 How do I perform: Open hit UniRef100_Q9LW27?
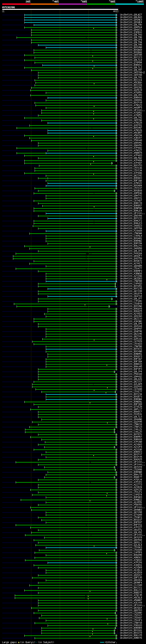131,15
